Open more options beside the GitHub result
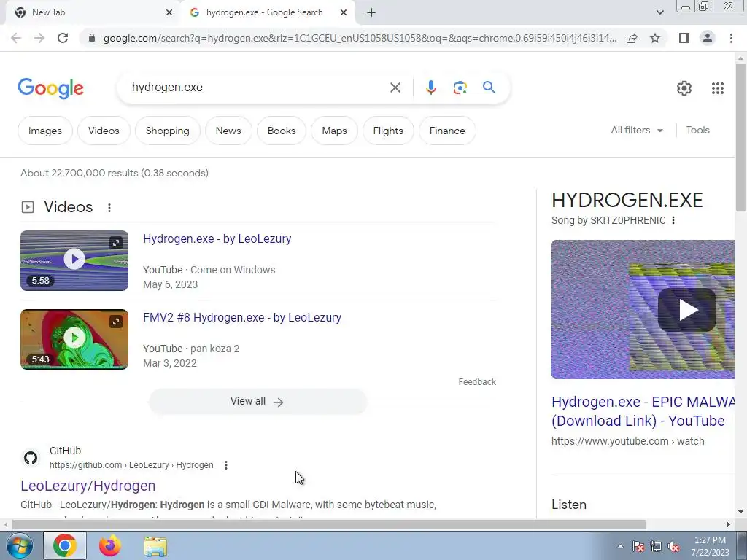 point(226,465)
